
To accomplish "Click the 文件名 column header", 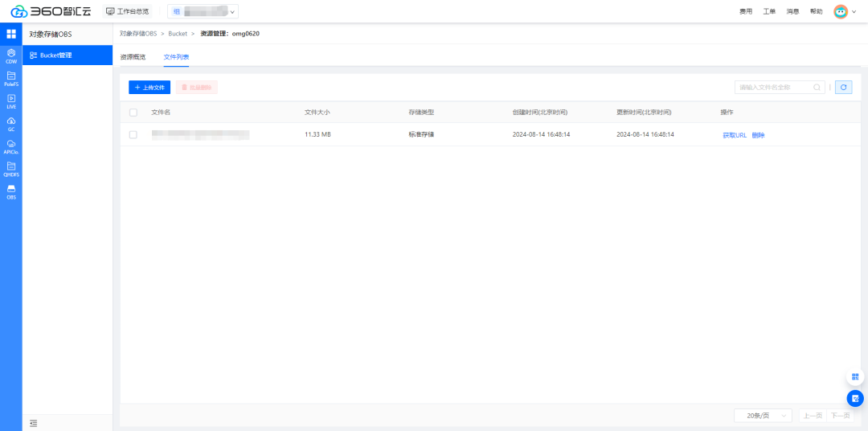I will click(x=161, y=113).
